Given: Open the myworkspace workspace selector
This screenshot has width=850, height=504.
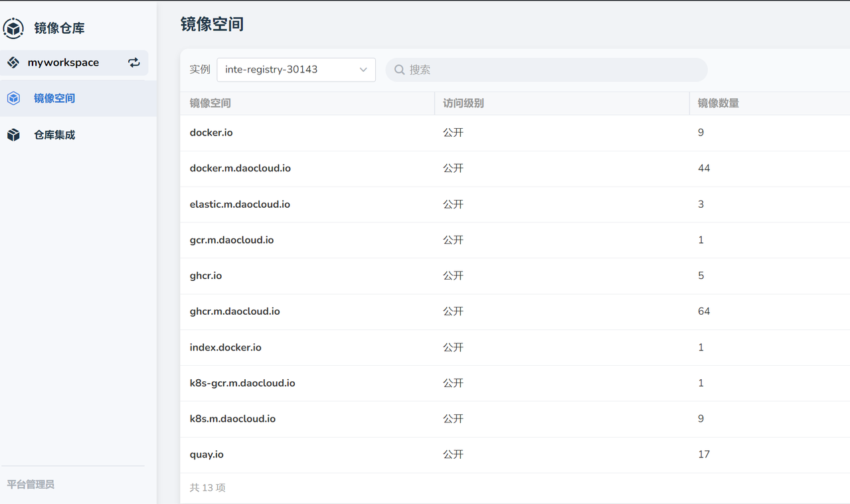Looking at the screenshot, I should click(x=63, y=62).
